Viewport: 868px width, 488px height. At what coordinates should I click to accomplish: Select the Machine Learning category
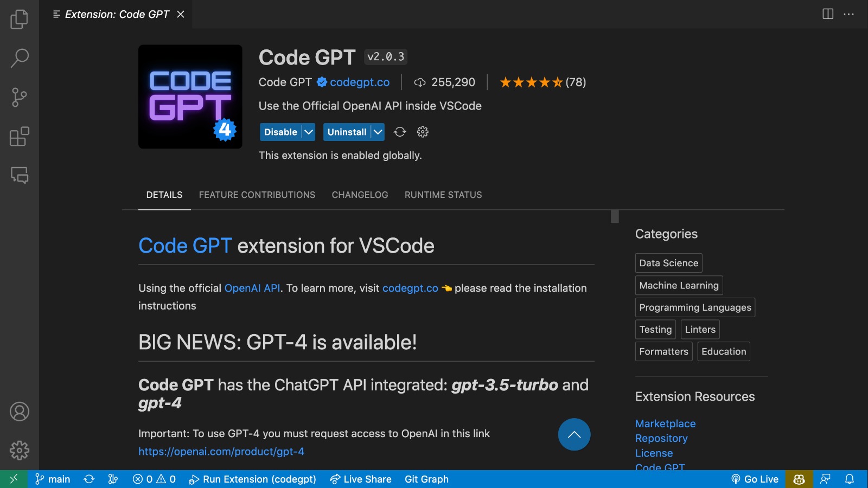[679, 285]
